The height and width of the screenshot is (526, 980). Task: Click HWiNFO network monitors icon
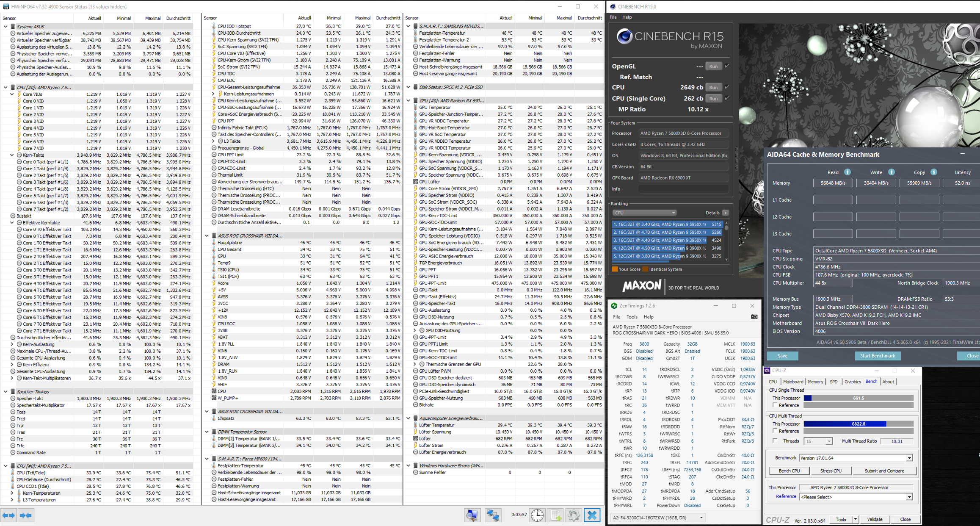493,515
